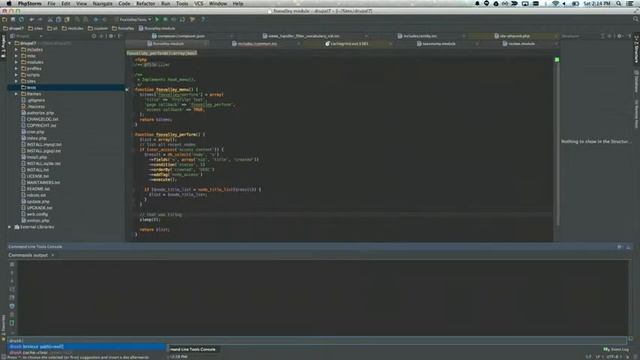Switch to the includes/common.inc tab
The width and height of the screenshot is (640, 360).
coord(257,44)
